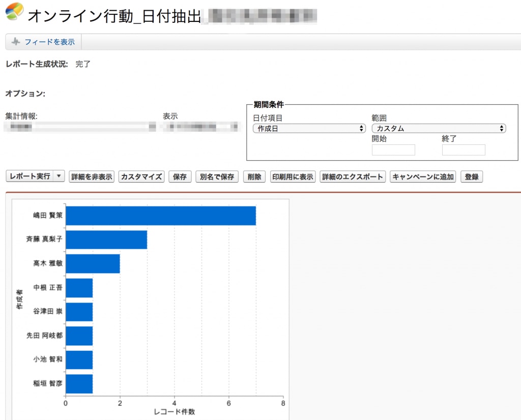Image resolution: width=521 pixels, height=420 pixels.
Task: Open the カスタマイズ button
Action: click(x=141, y=176)
